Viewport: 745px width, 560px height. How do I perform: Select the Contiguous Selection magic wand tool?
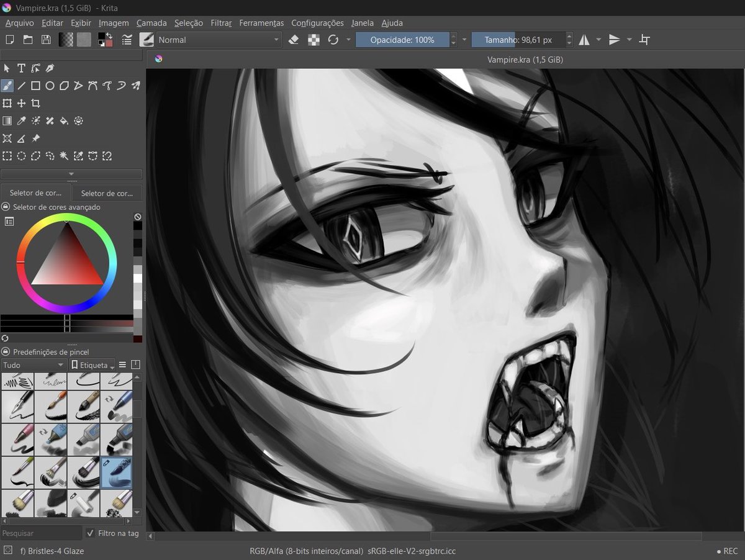(64, 156)
